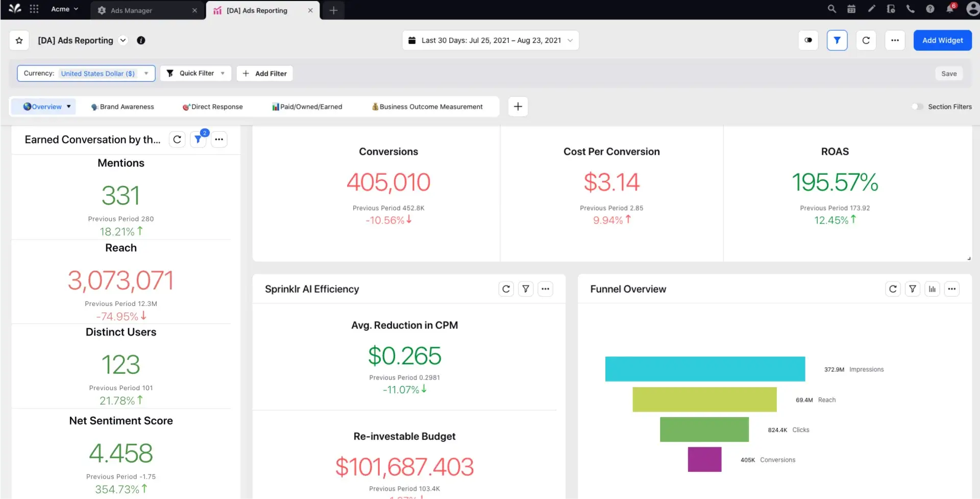The image size is (980, 499).
Task: Click the 3,073,071 Reach value
Action: click(x=121, y=280)
